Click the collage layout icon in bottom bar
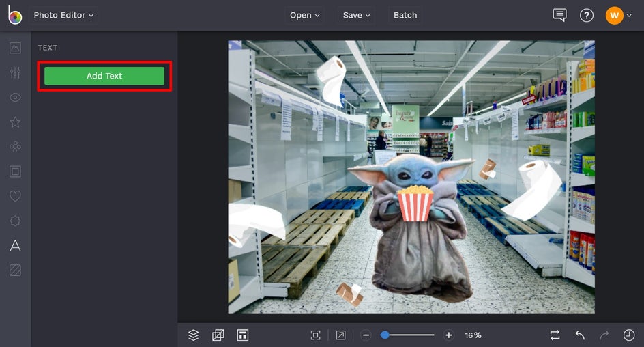 [x=243, y=335]
